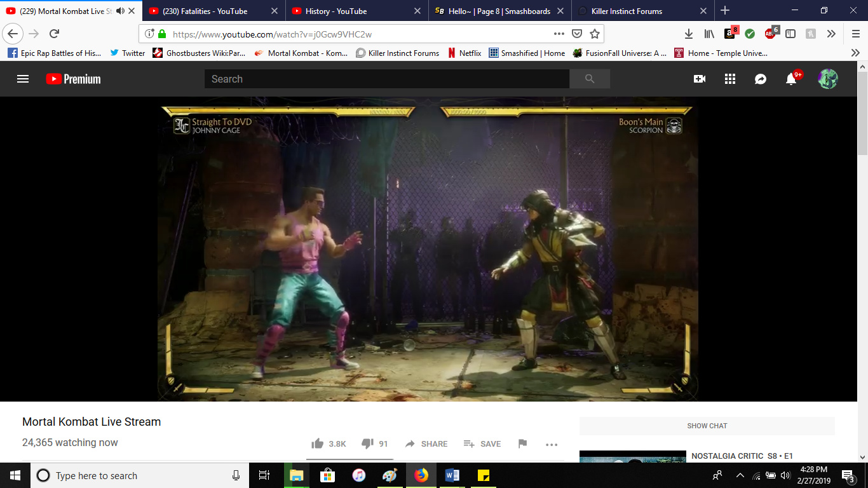Open YouTube notifications bell

(x=791, y=79)
